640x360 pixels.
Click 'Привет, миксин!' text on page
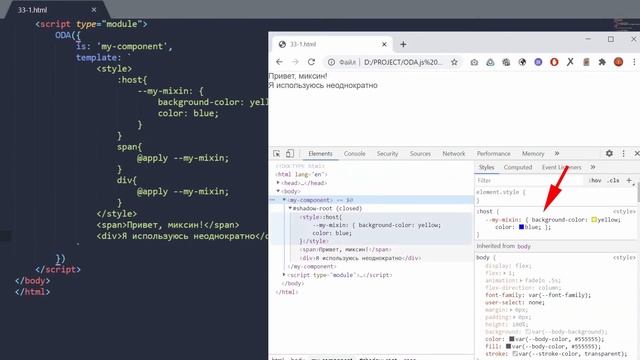[x=298, y=76]
